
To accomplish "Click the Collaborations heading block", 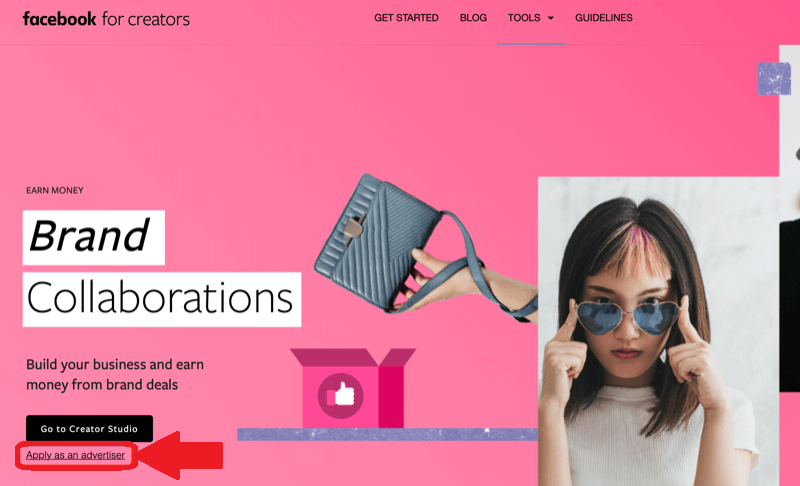I will click(x=162, y=299).
